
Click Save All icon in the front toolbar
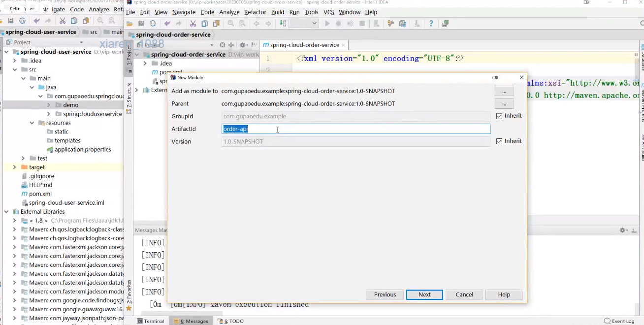(x=141, y=24)
